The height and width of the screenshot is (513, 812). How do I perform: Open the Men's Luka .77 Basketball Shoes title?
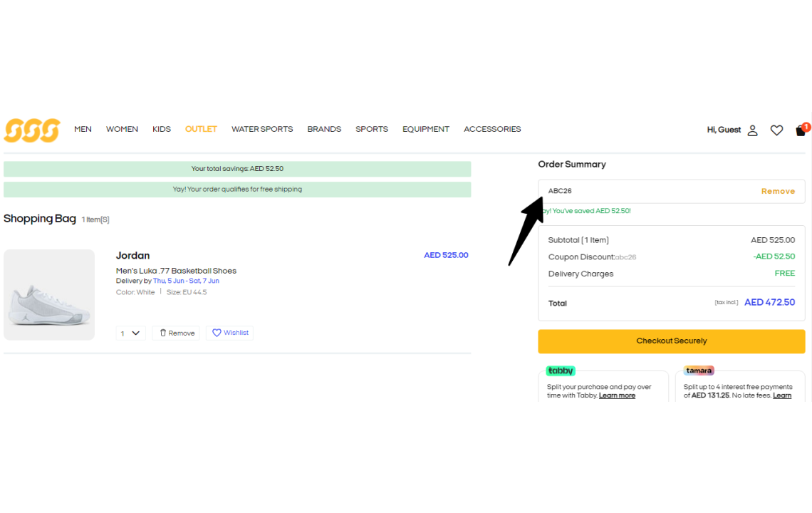pos(176,271)
